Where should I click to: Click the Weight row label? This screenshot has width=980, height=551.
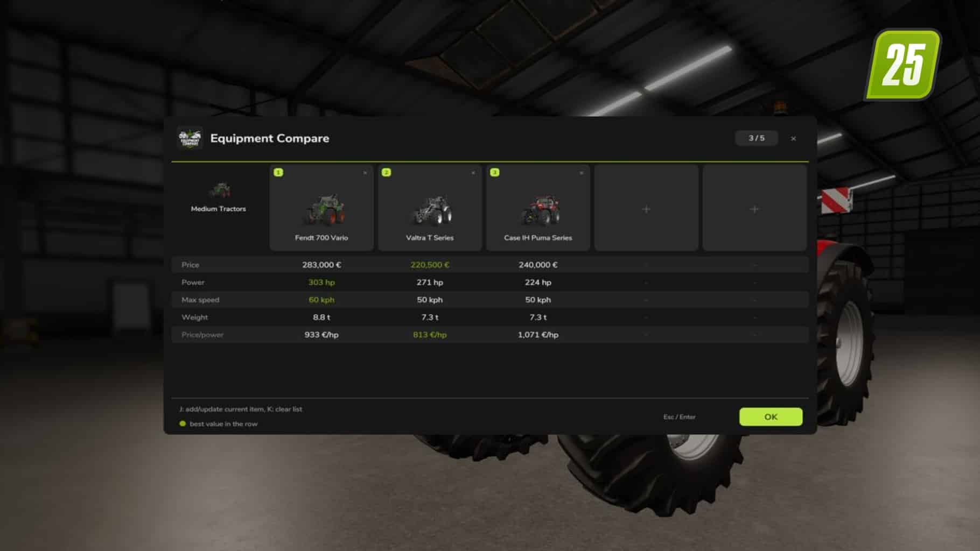(x=194, y=317)
